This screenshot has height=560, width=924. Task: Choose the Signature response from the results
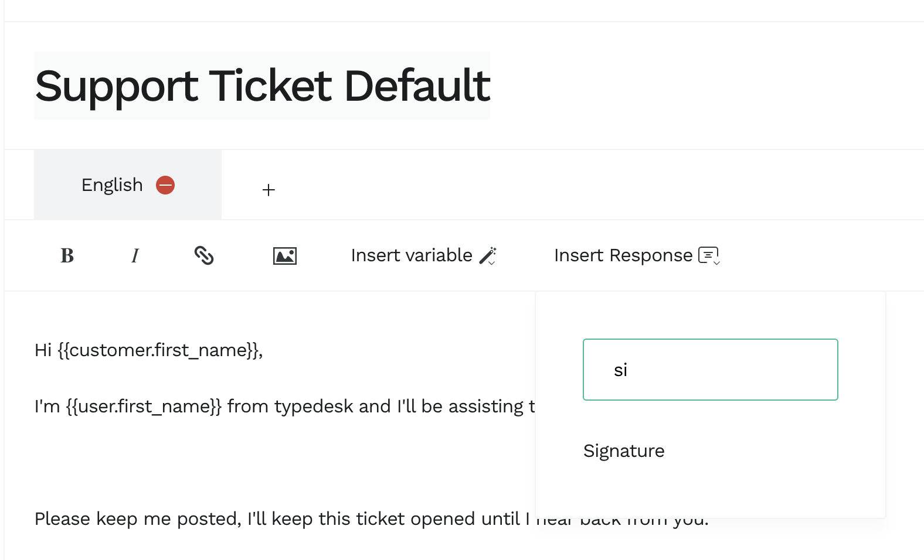[x=624, y=451]
